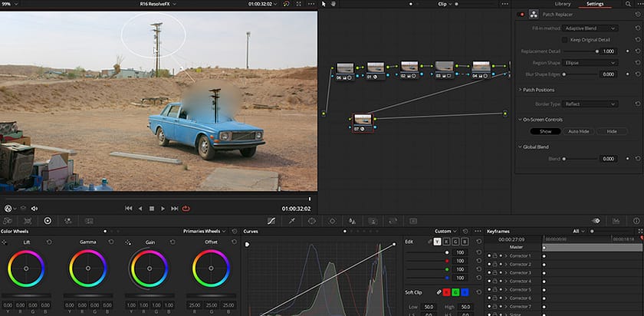Open the Curves palette icon
The width and height of the screenshot is (644, 316).
click(271, 221)
